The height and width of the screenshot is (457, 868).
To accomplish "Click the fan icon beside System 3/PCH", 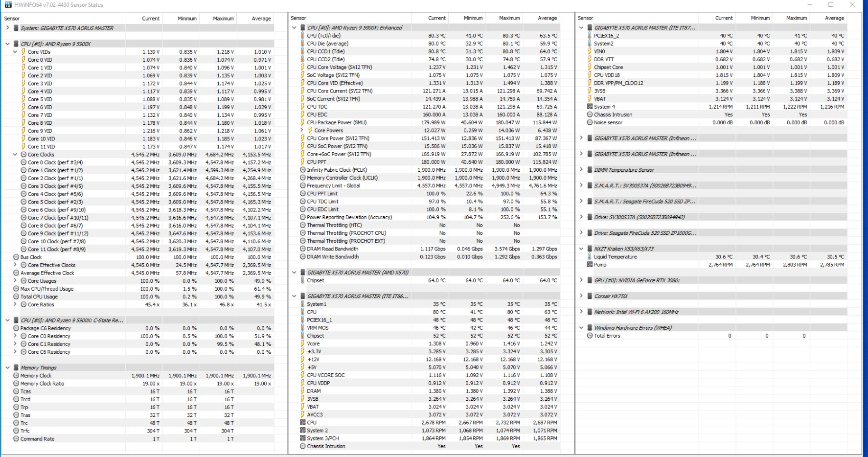I will point(302,438).
